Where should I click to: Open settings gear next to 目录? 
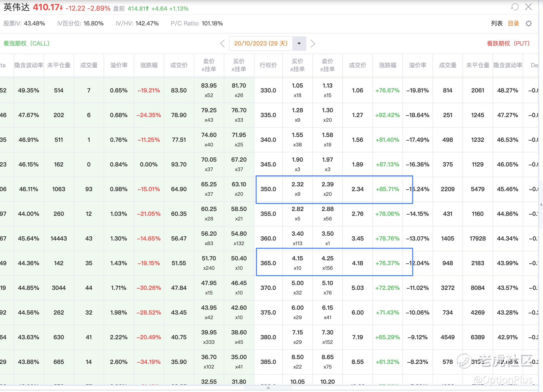click(529, 23)
